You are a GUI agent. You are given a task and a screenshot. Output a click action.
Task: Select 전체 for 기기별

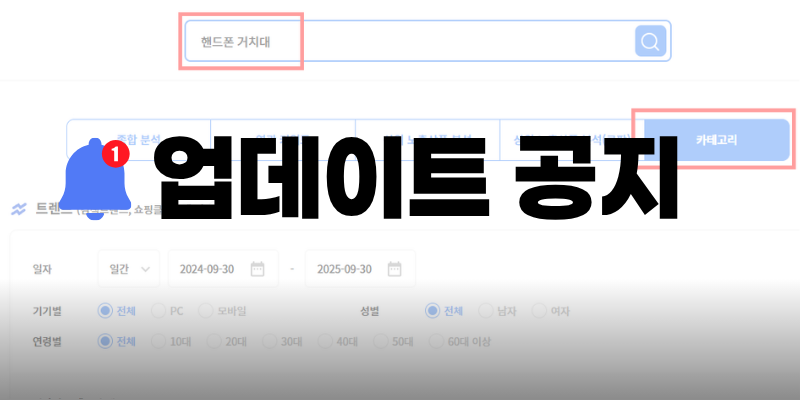tap(105, 311)
